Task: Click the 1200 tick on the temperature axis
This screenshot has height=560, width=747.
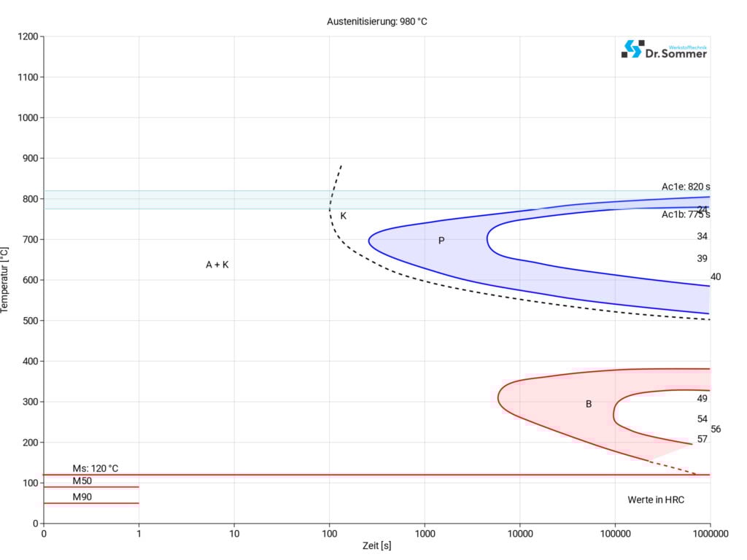Action: 26,36
